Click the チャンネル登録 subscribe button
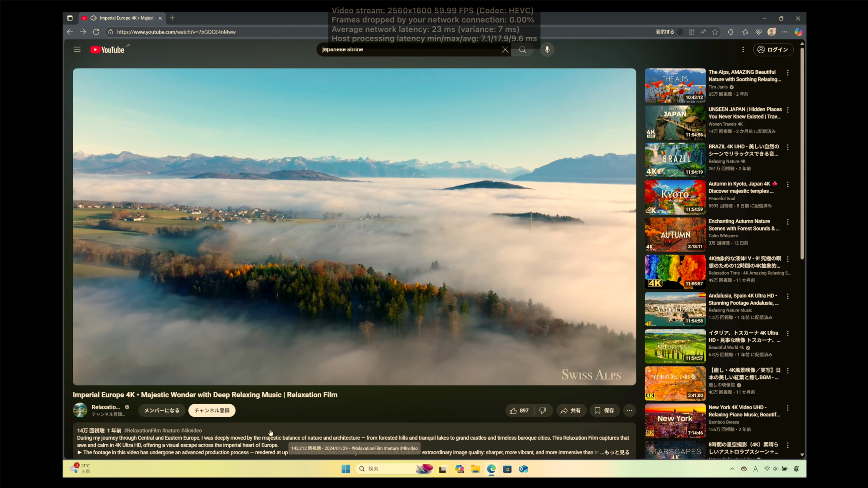 [x=212, y=410]
